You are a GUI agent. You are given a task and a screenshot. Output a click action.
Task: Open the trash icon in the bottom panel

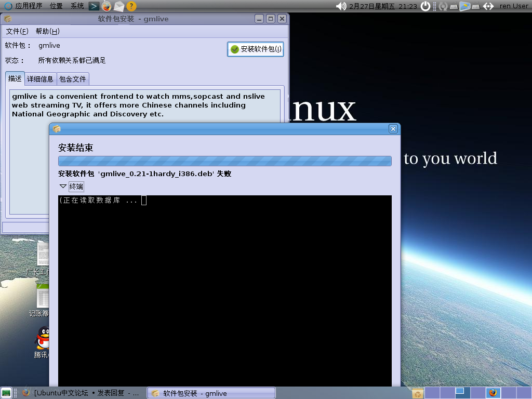418,393
